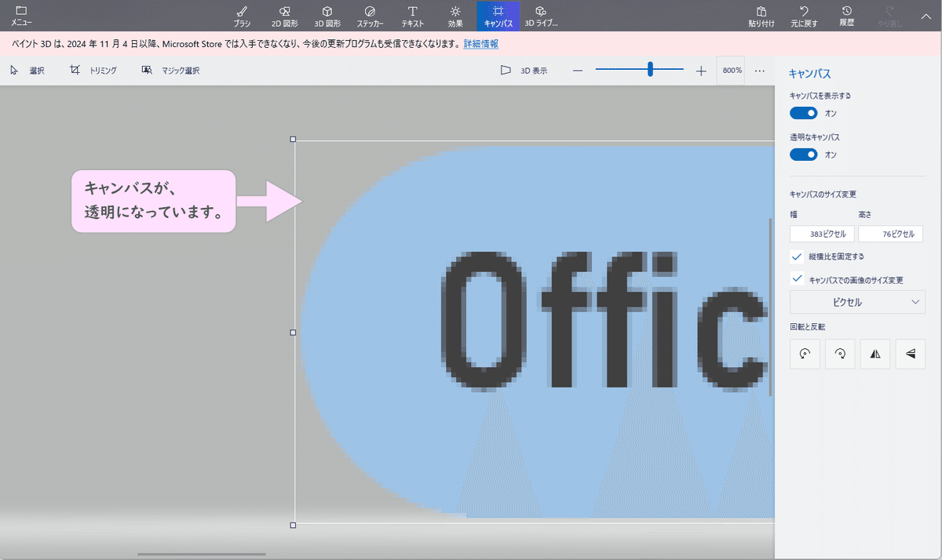Toggle 3D 表示 view

click(x=524, y=71)
